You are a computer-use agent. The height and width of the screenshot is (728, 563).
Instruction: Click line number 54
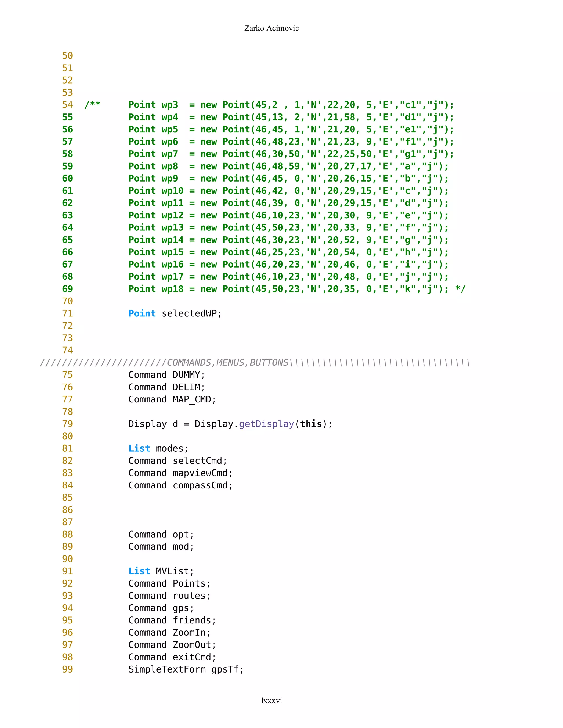(x=67, y=105)
